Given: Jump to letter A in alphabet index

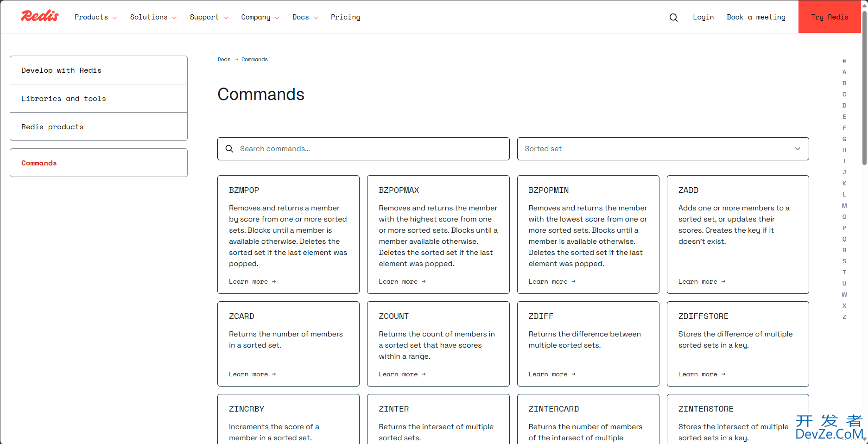Looking at the screenshot, I should tap(844, 72).
